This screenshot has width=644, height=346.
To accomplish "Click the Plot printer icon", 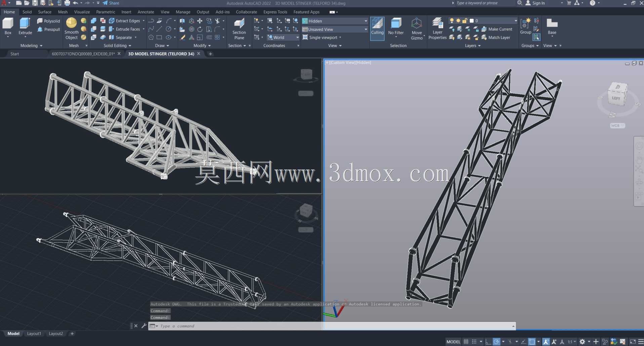I will (67, 3).
